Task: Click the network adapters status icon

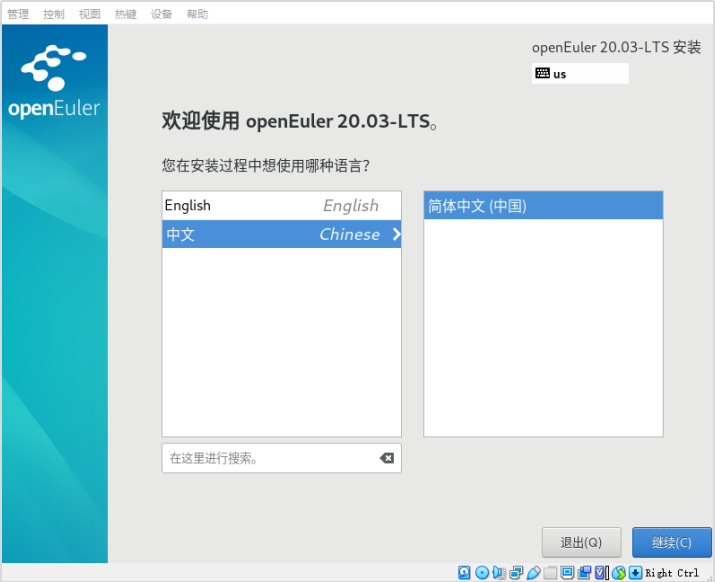Action: [516, 572]
